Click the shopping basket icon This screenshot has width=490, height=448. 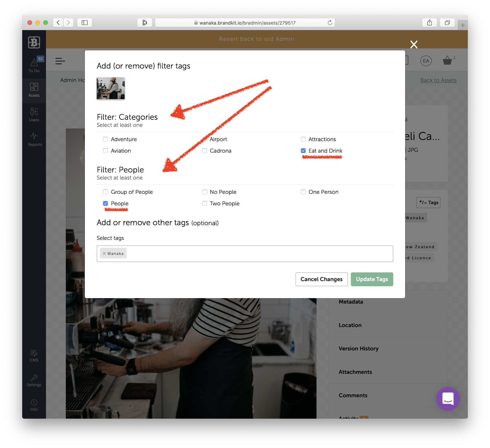click(447, 60)
